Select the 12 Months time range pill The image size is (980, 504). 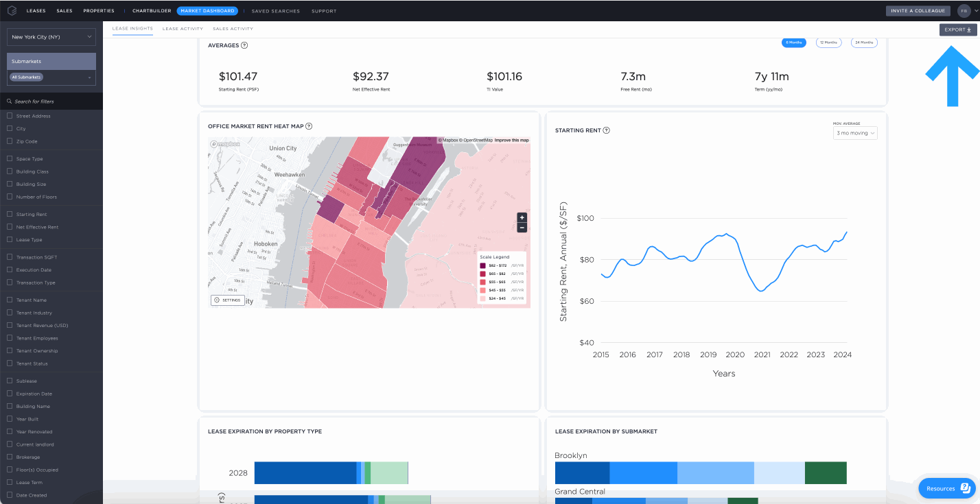pos(828,42)
